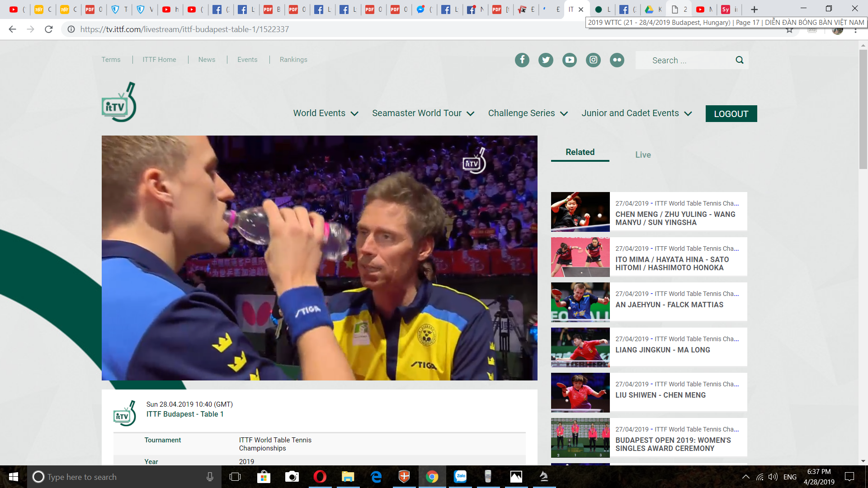Click ITTF Budapest - Table 1 title
Viewport: 868px width, 488px height.
184,414
